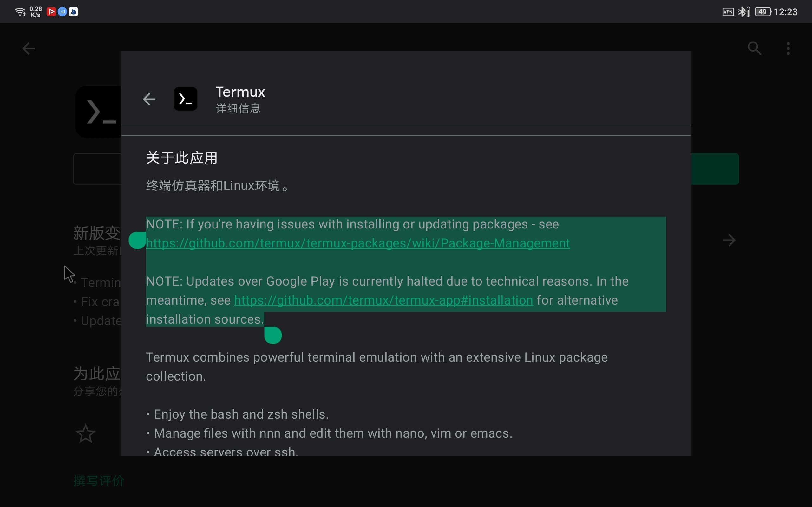812x507 pixels.
Task: Open search with the magnifier icon
Action: coord(754,48)
